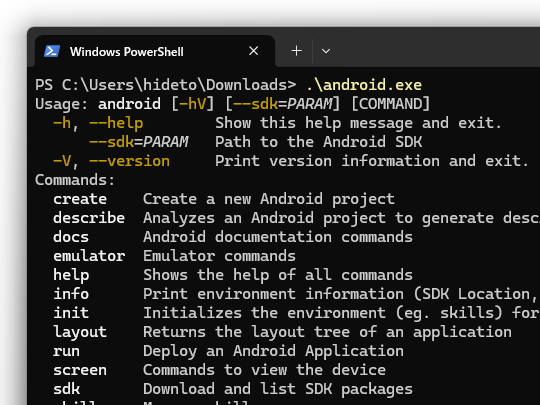Click the emulator command name
This screenshot has width=540, height=405.
[89, 256]
